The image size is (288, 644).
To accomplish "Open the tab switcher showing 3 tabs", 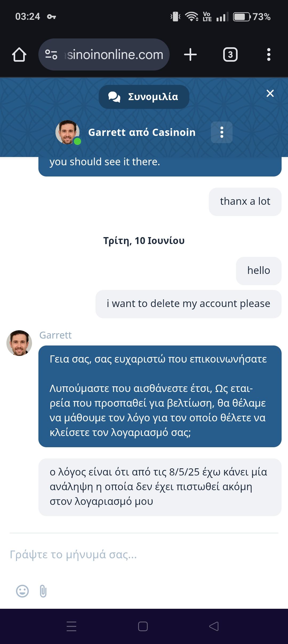I will point(230,55).
